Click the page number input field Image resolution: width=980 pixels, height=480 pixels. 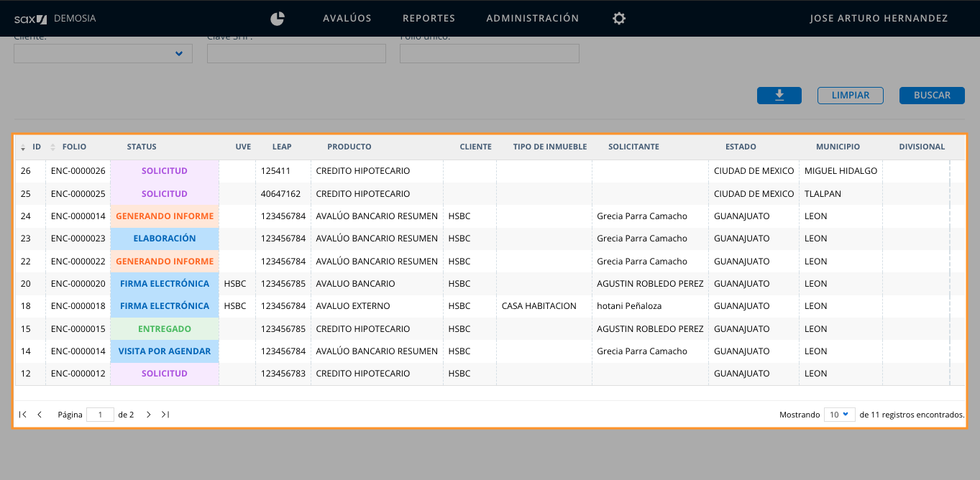click(x=100, y=415)
